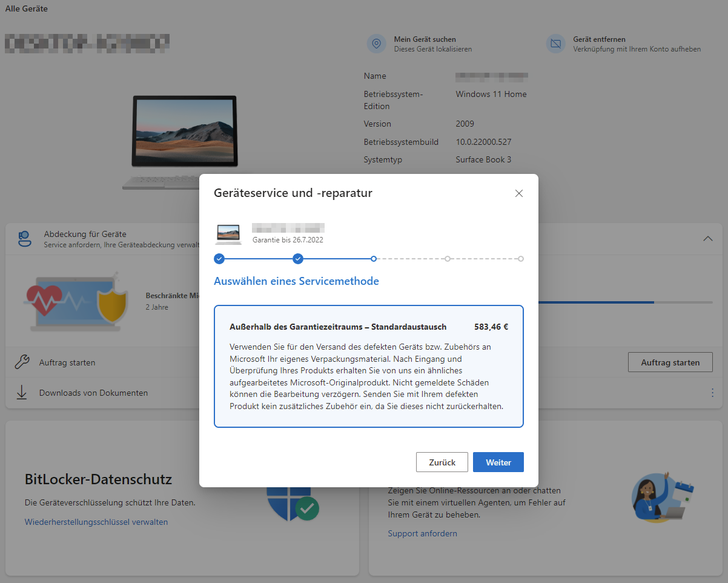Screen dimensions: 728x583
Task: Click the Windows 11 Home value
Action: tap(491, 94)
